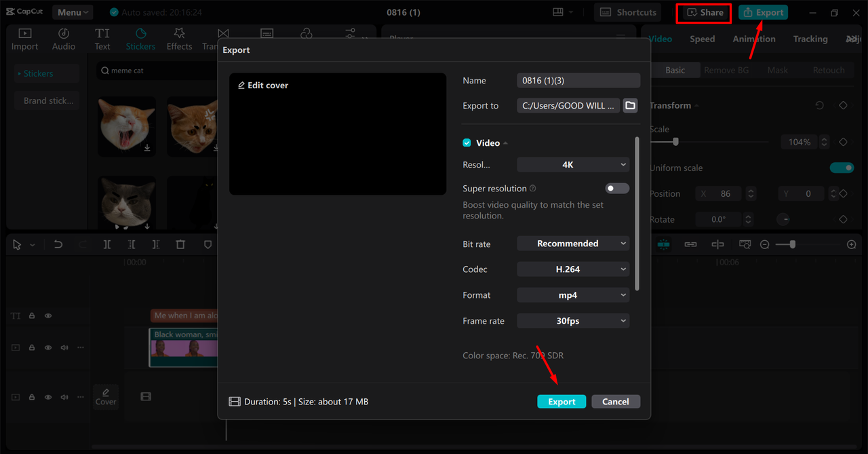Click the timeline zoom slider handle

tap(792, 244)
